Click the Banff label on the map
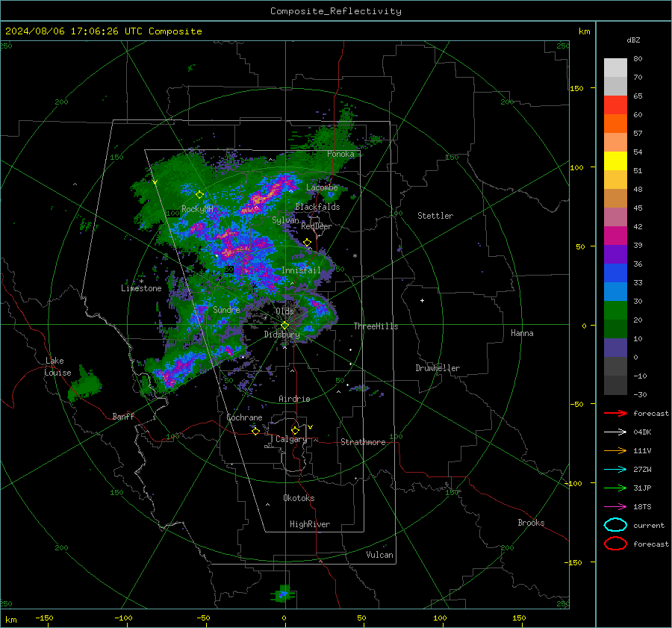This screenshot has height=628, width=672. click(x=123, y=416)
